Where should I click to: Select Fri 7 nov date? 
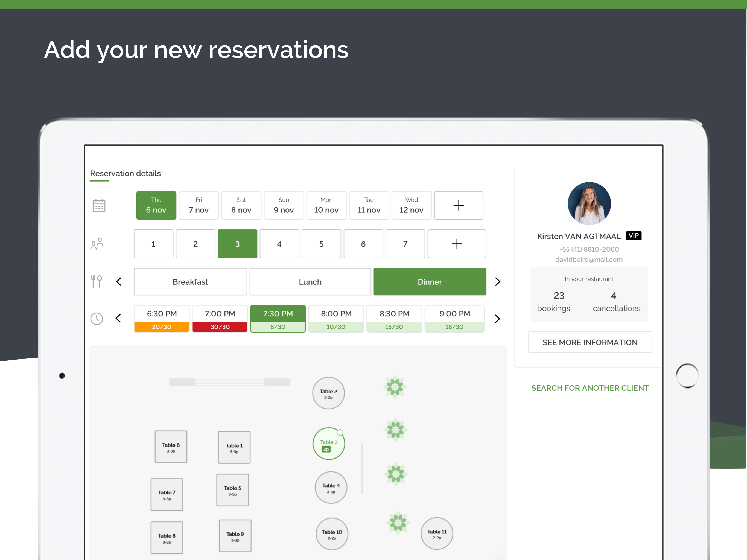[199, 205]
